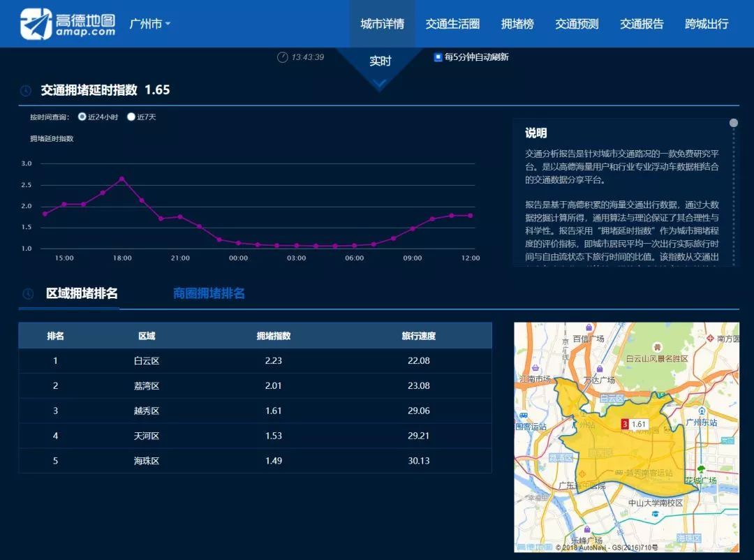Viewport: 754px width, 560px height.
Task: Expand the chevron arrow below 实时
Action: [380, 84]
